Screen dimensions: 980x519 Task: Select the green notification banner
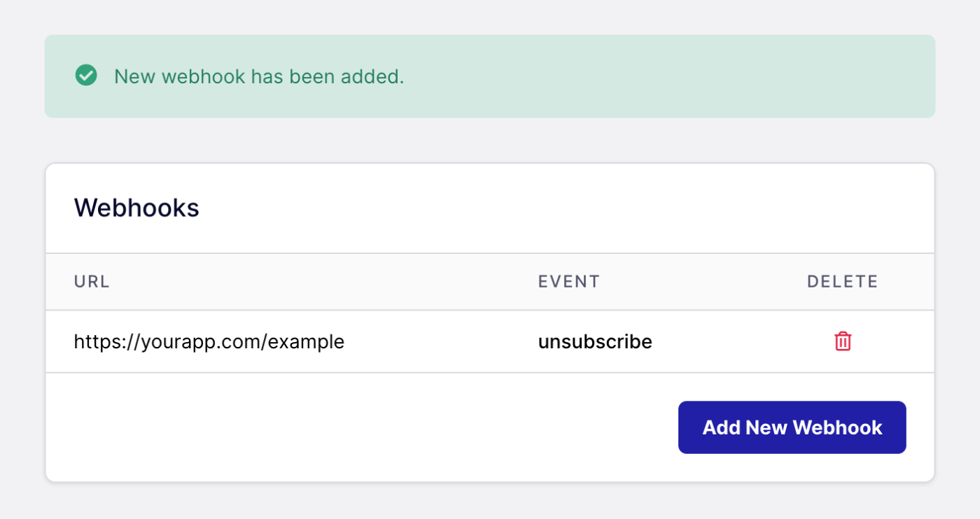click(x=490, y=76)
